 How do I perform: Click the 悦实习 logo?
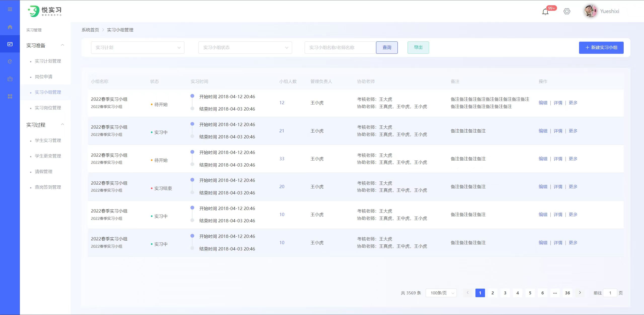coord(45,11)
